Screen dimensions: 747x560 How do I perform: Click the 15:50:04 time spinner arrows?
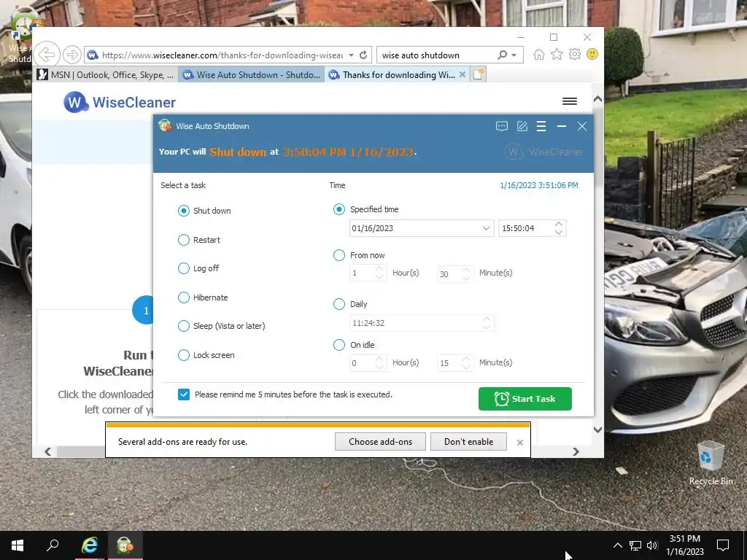(559, 228)
